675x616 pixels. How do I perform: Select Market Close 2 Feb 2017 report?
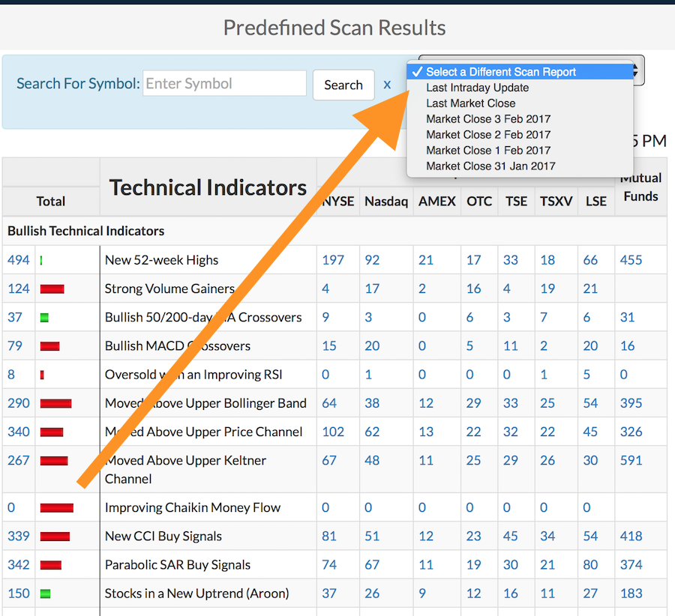pyautogui.click(x=488, y=135)
